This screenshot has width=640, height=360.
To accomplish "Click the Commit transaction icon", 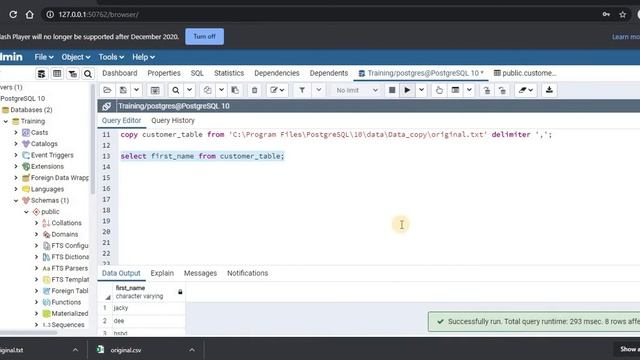I will [x=487, y=90].
